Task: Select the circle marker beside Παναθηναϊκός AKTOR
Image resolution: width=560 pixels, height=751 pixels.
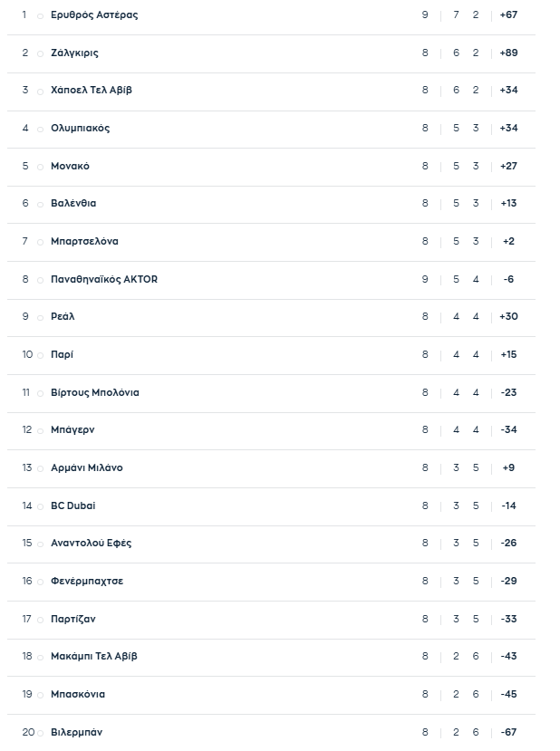Action: [x=40, y=280]
